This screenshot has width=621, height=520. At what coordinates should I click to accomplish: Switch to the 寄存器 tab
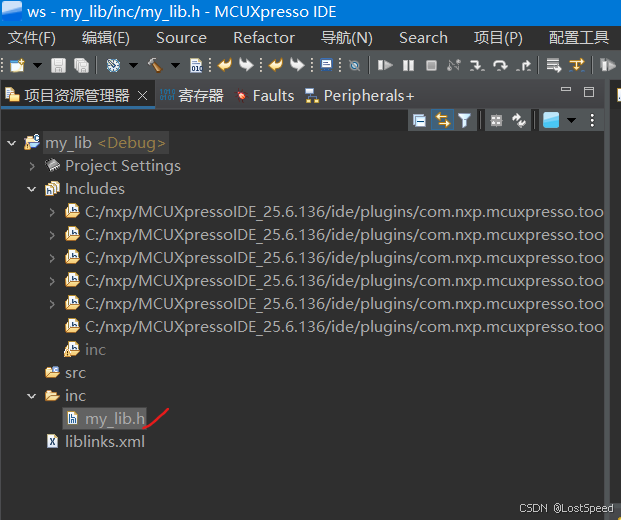192,95
